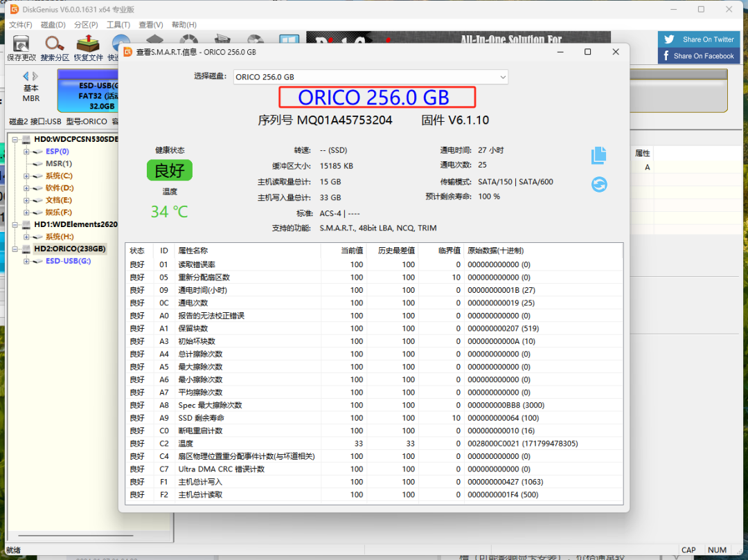Select the 断电重启计数 attribute row
748x560 pixels.
pyautogui.click(x=374, y=431)
